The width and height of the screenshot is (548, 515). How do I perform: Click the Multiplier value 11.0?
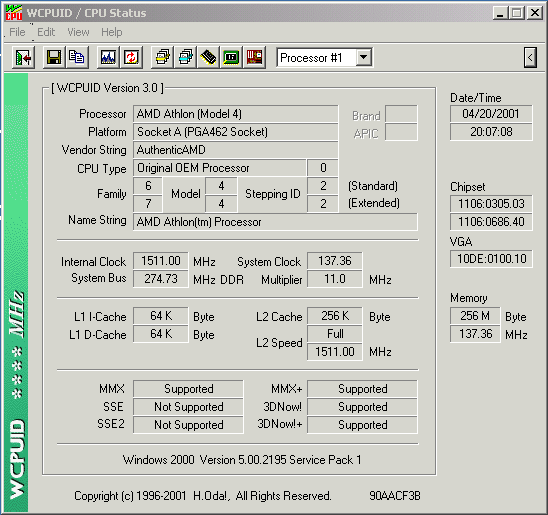point(334,279)
